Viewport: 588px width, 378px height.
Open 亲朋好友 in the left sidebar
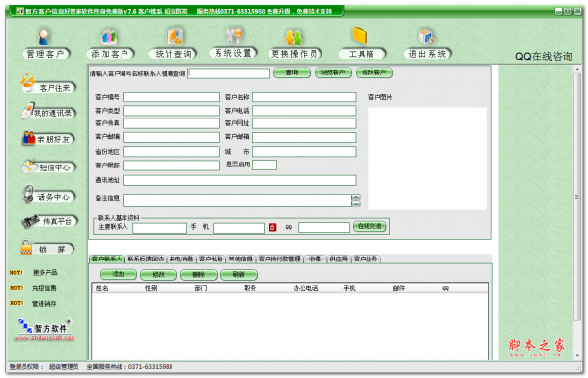pyautogui.click(x=48, y=139)
